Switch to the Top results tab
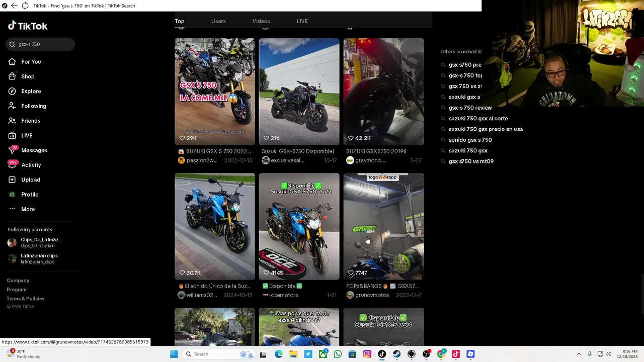This screenshot has height=362, width=644. click(x=180, y=21)
